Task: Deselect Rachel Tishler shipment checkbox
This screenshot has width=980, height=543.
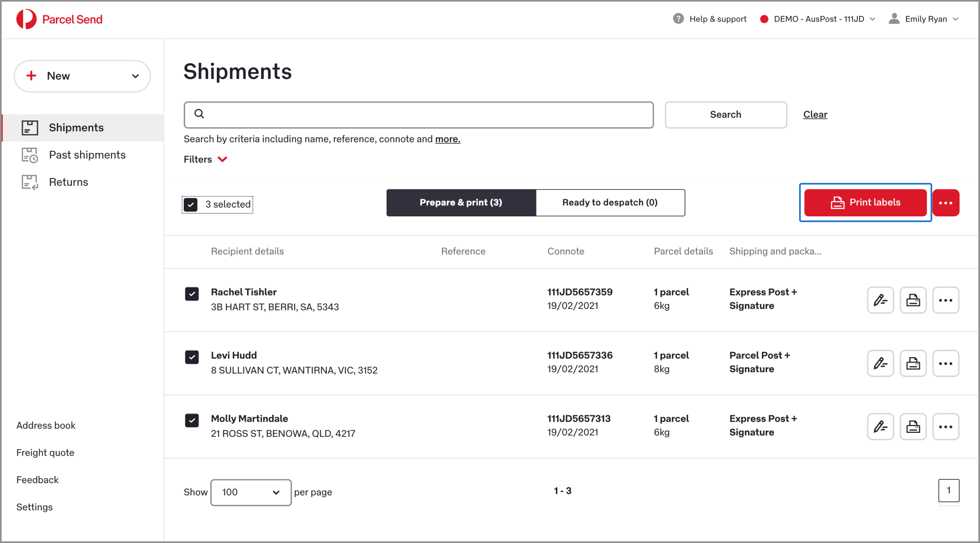Action: [x=192, y=294]
